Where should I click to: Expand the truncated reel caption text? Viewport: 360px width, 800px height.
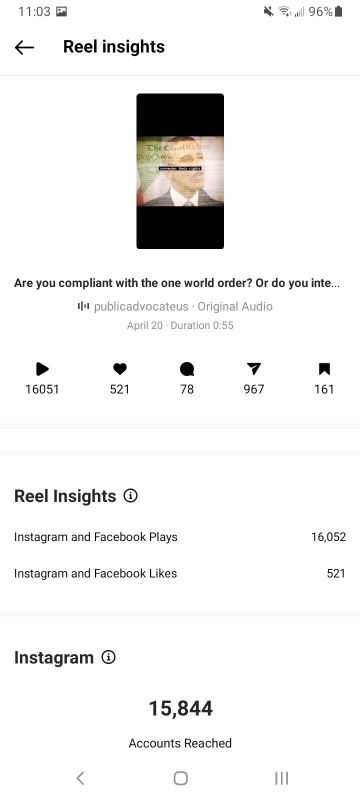tap(177, 283)
